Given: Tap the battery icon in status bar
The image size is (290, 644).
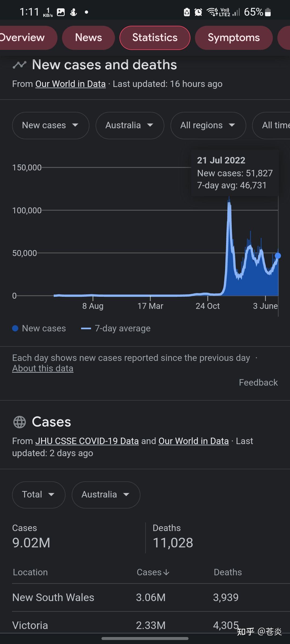Looking at the screenshot, I should [x=268, y=12].
